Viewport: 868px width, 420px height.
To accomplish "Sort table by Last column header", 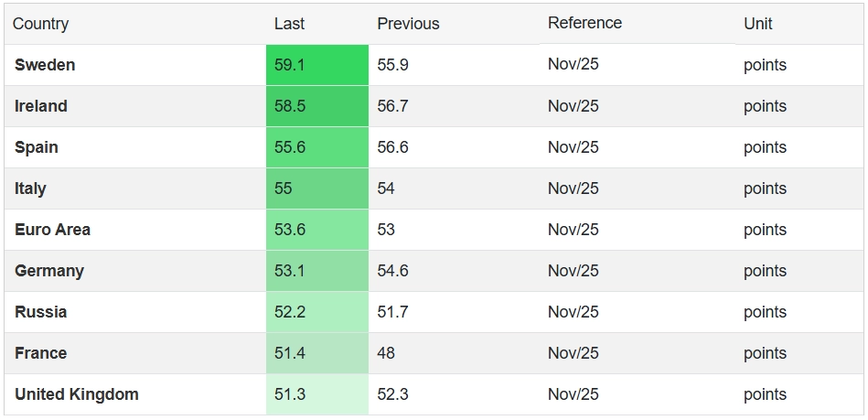I will 289,24.
